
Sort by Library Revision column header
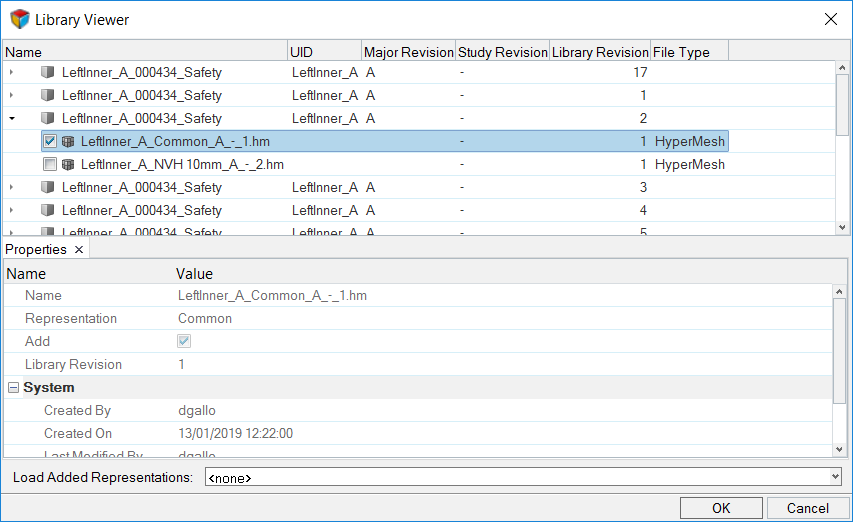pyautogui.click(x=600, y=52)
